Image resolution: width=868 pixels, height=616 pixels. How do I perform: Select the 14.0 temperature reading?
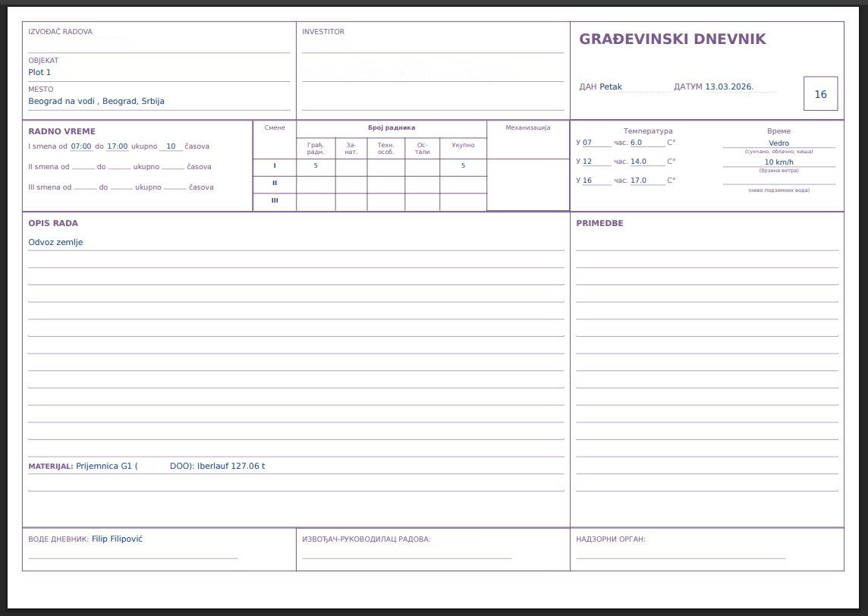click(638, 162)
